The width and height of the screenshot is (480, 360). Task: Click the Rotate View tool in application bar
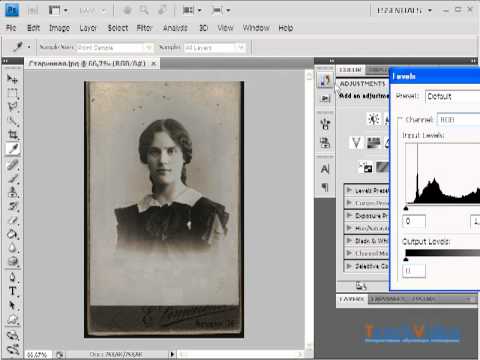(x=162, y=11)
